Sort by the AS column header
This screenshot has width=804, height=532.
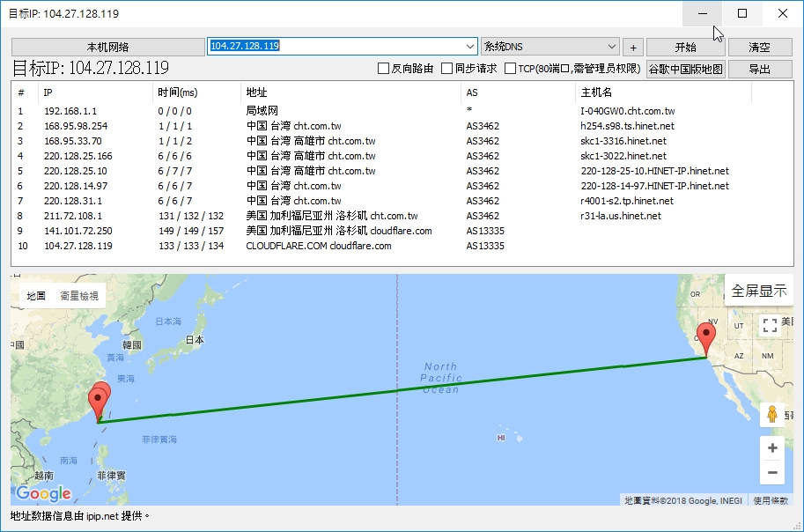tap(518, 92)
